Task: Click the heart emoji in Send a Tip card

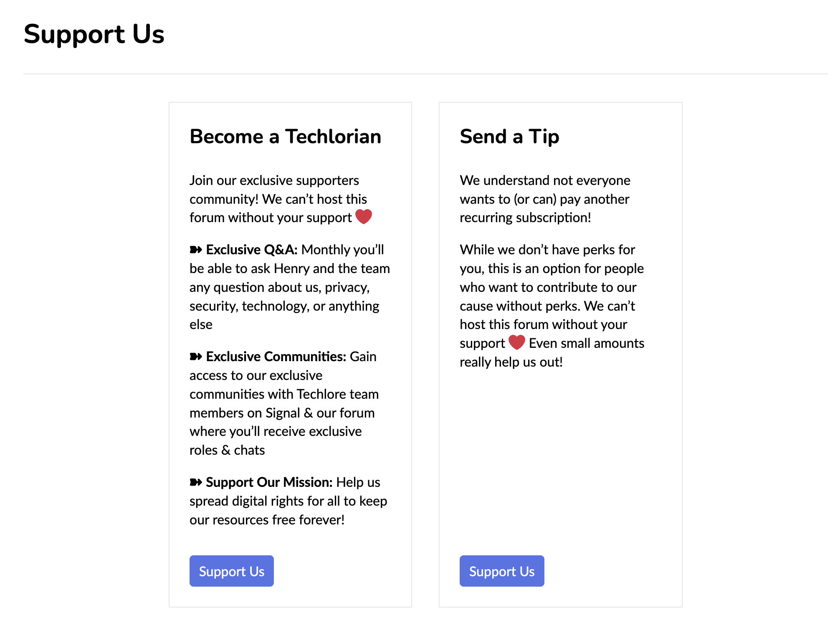Action: [516, 342]
